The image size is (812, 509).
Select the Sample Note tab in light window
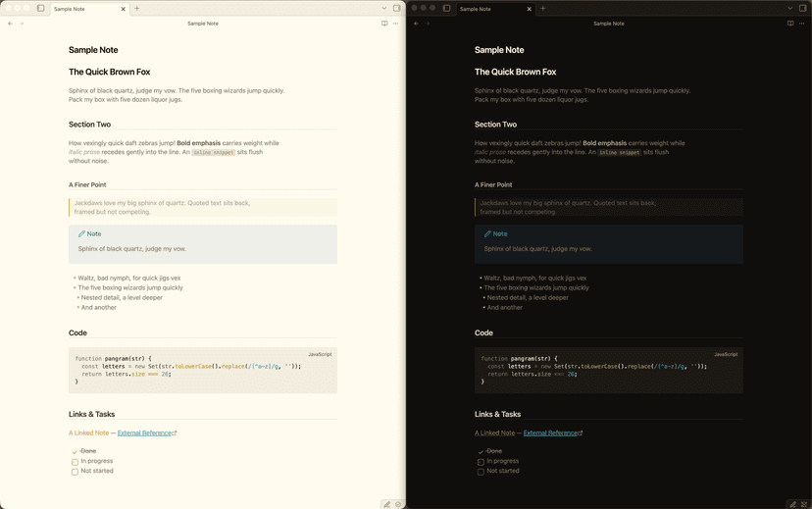[89, 9]
